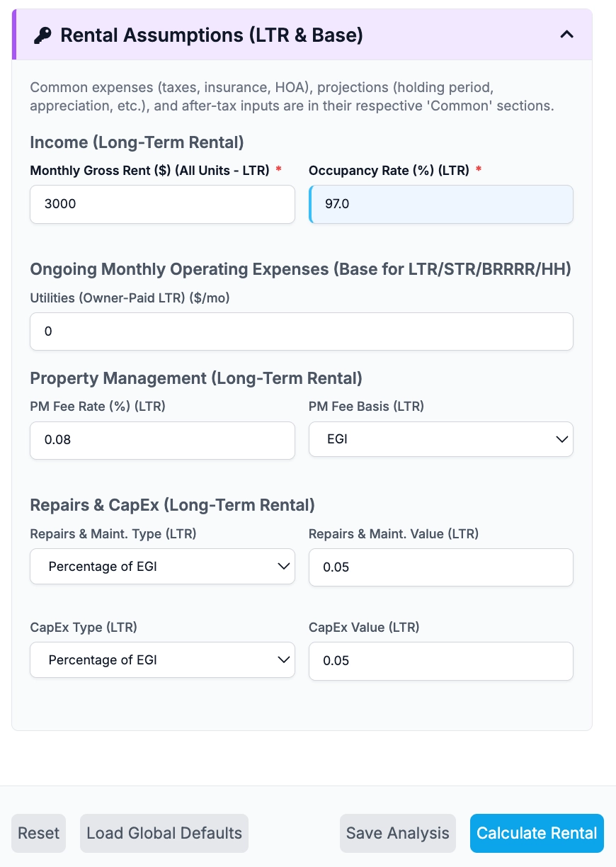The width and height of the screenshot is (616, 867).
Task: Click Percentage of EGI under CapEx Type
Action: (x=103, y=659)
